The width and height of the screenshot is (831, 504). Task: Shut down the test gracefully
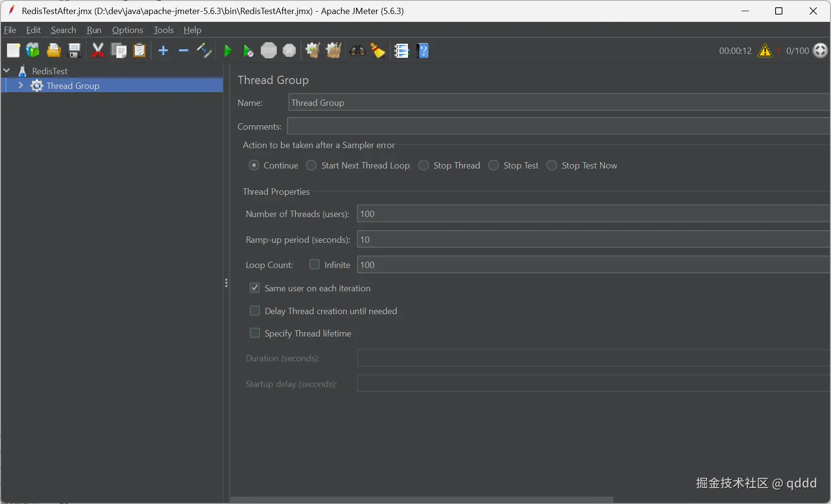click(x=289, y=50)
